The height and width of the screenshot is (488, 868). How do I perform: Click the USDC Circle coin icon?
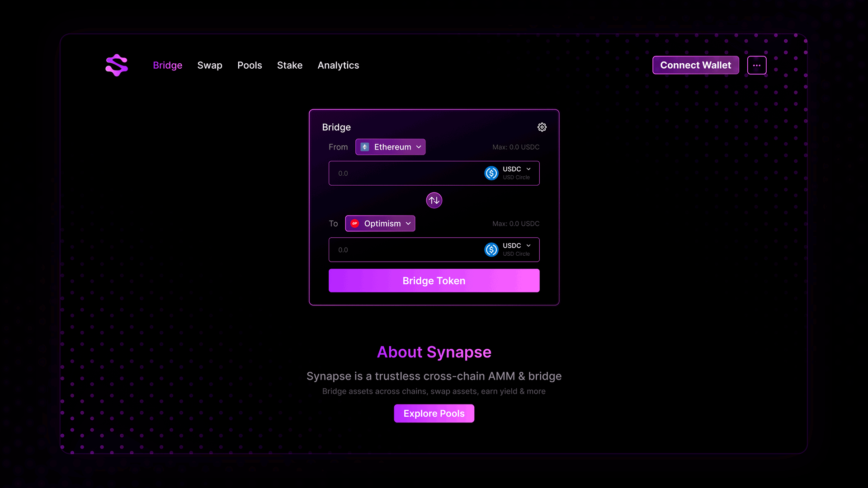click(x=491, y=173)
